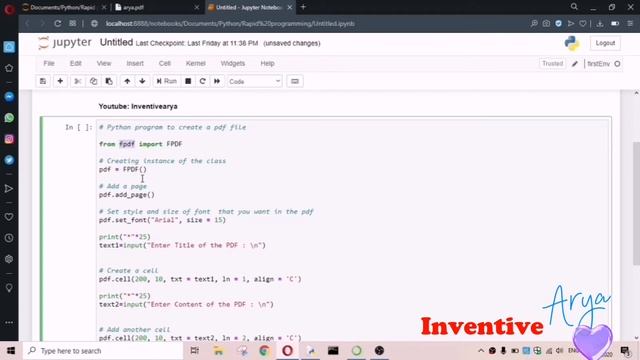Screen dimensions: 640x360
Task: Reload the page in the address bar
Action: [x=58, y=23]
